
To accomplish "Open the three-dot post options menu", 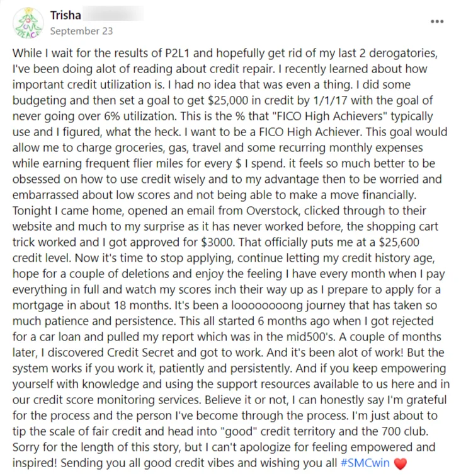I will click(x=437, y=21).
